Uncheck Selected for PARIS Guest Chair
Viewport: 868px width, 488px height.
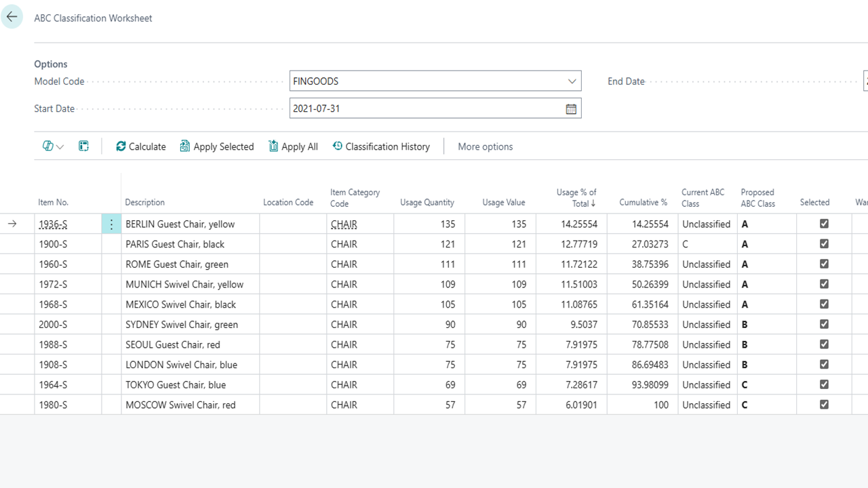tap(824, 244)
